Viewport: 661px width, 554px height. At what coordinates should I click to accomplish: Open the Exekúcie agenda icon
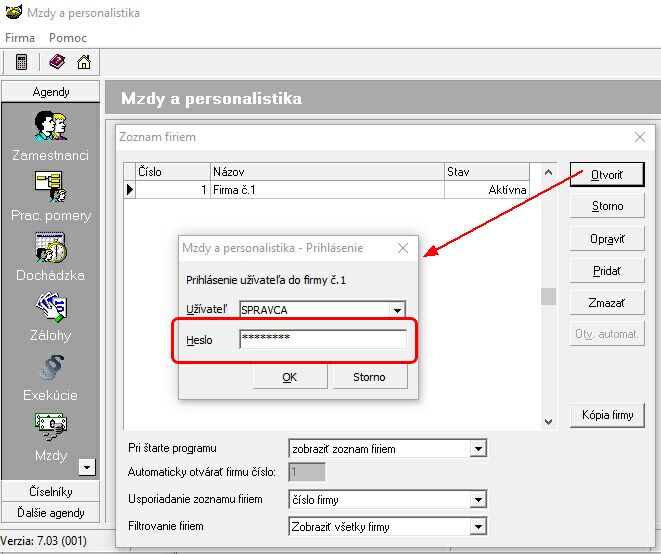pos(51,367)
